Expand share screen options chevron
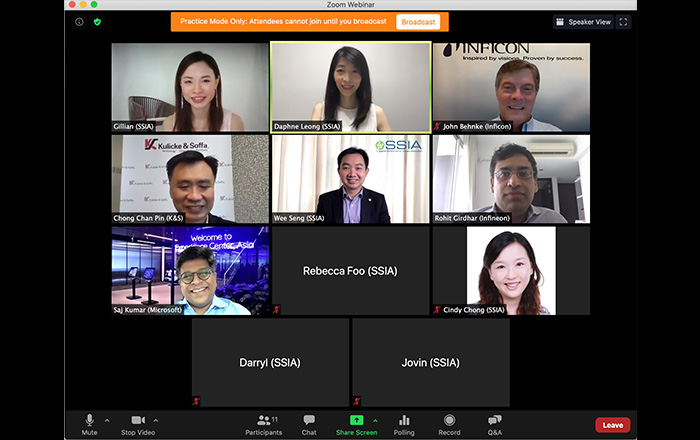 click(375, 420)
